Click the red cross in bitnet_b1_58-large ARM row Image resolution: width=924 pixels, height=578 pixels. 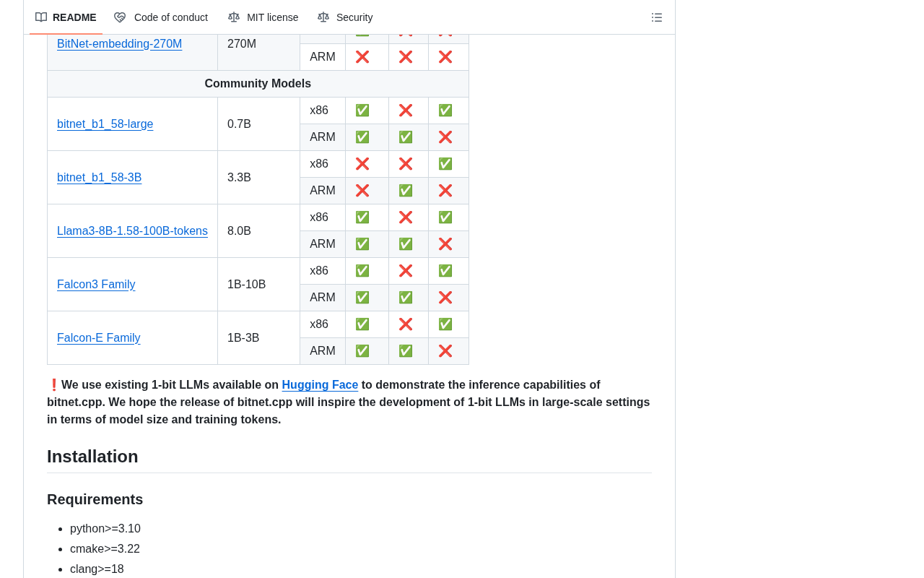(x=445, y=137)
